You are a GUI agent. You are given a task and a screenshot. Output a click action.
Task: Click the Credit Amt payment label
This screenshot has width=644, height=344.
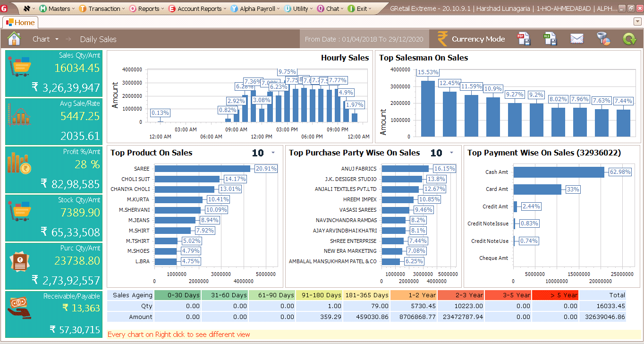[x=495, y=206]
